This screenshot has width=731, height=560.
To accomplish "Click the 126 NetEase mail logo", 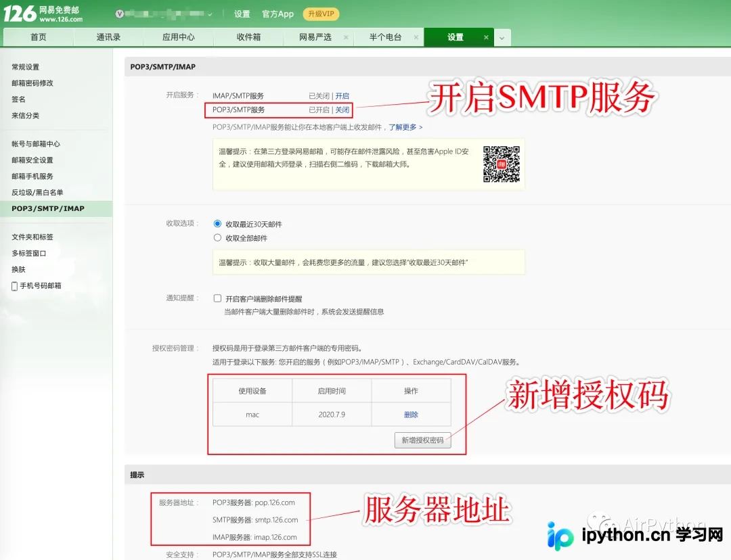I will (43, 14).
